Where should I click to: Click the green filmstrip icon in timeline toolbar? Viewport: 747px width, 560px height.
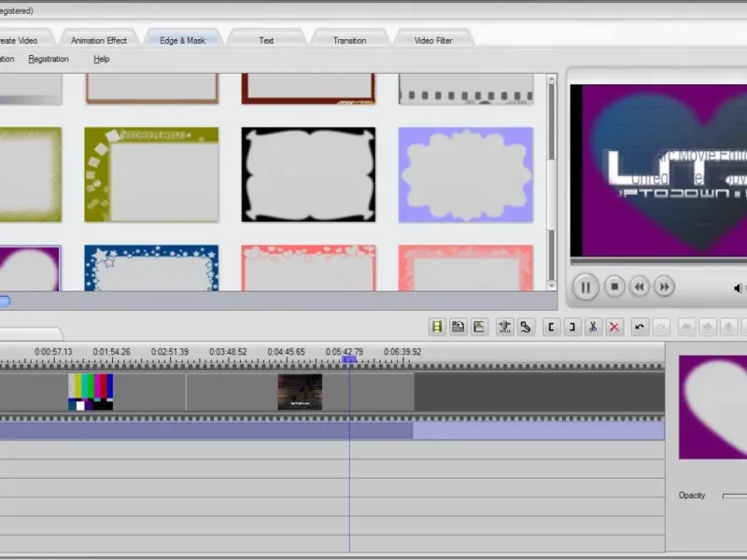click(436, 327)
